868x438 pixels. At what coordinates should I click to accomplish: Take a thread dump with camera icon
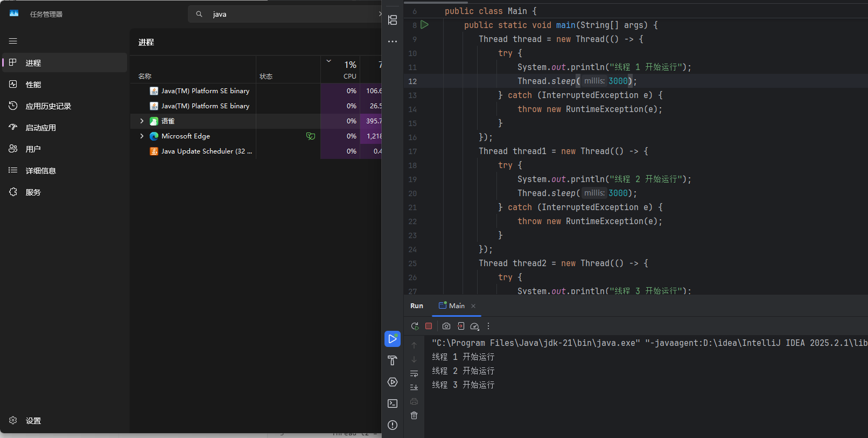click(446, 326)
